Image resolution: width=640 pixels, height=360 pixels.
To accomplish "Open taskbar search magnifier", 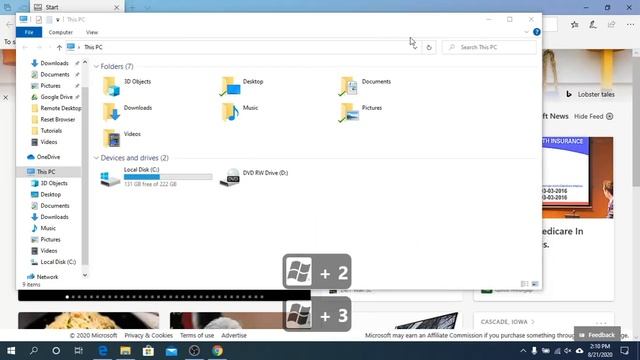I will [34, 351].
